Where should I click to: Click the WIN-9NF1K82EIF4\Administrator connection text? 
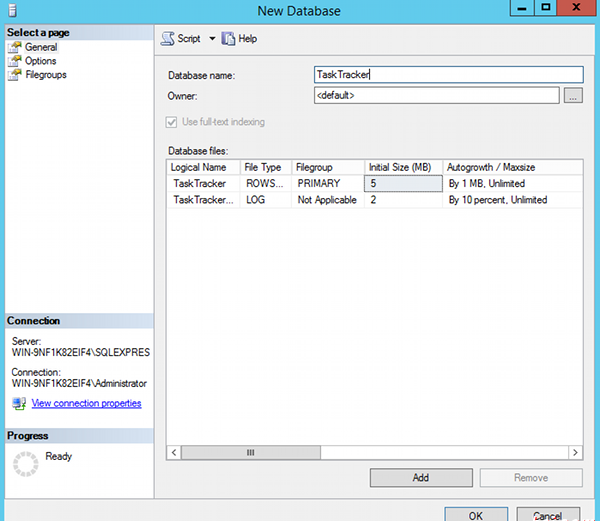coord(79,383)
